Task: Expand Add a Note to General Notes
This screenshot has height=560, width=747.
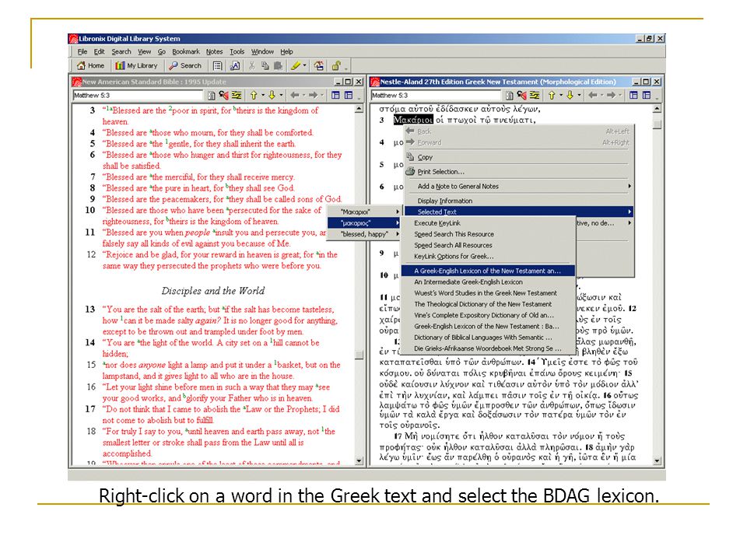Action: [x=519, y=186]
